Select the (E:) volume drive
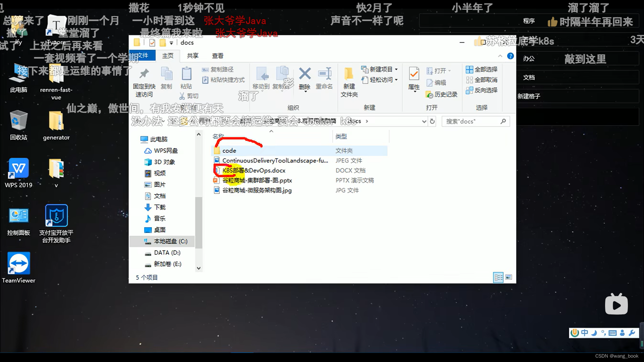 click(x=163, y=264)
